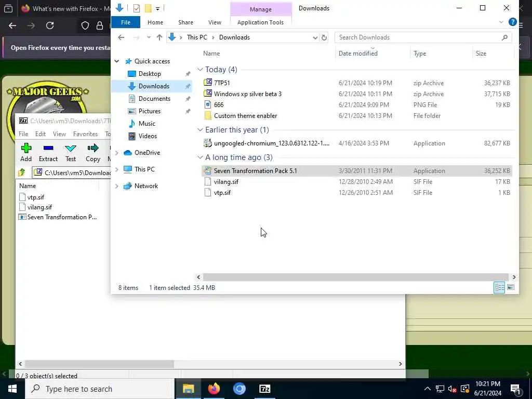The height and width of the screenshot is (399, 532).
Task: Open Firefox from the taskbar
Action: point(214,389)
